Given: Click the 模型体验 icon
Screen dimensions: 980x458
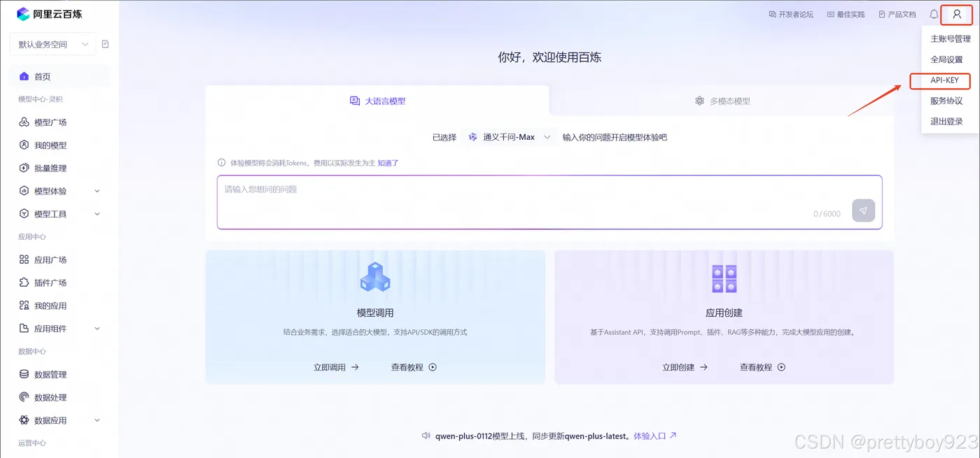Looking at the screenshot, I should 24,191.
